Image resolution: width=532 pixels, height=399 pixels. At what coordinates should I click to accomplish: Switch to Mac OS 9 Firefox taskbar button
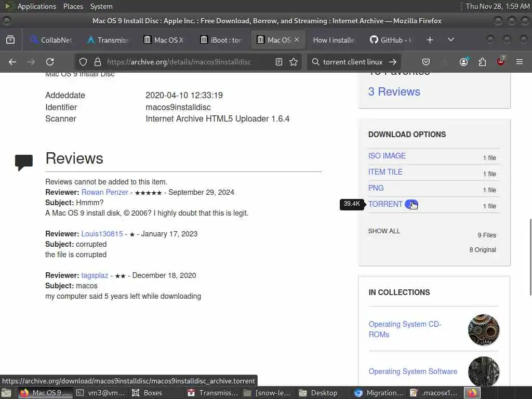45,393
